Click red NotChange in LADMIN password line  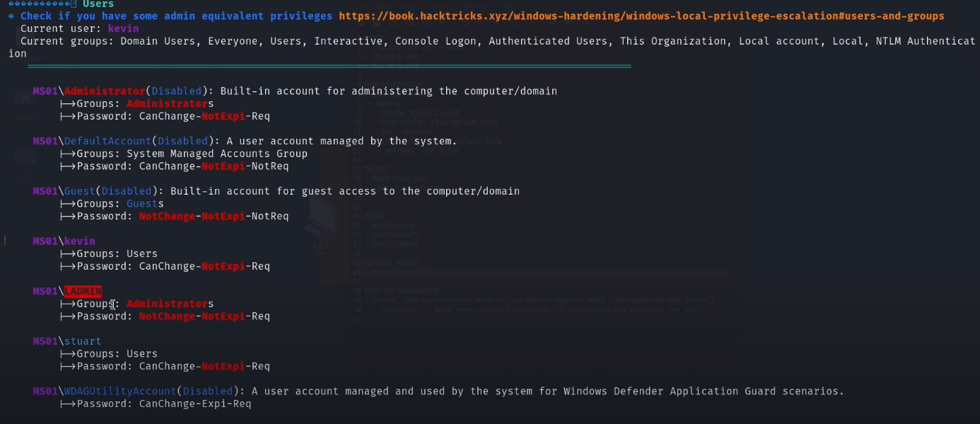[167, 316]
